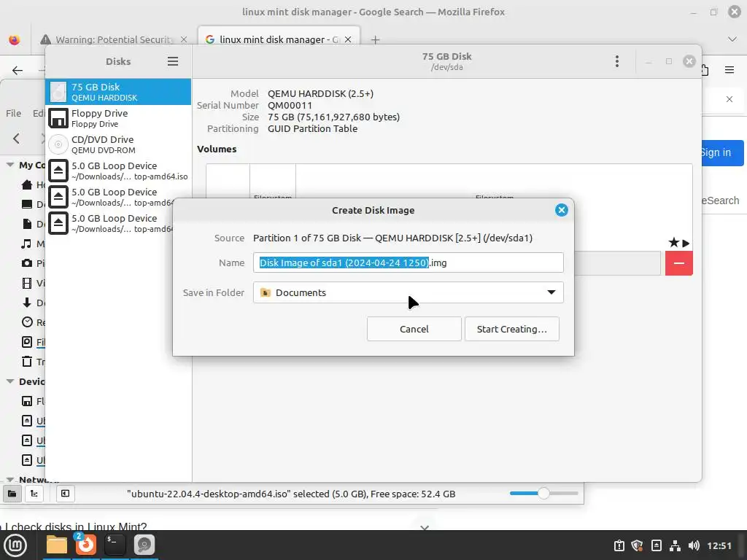The image size is (747, 560).
Task: Open Downloads via the down-arrow icon
Action: coord(27,303)
